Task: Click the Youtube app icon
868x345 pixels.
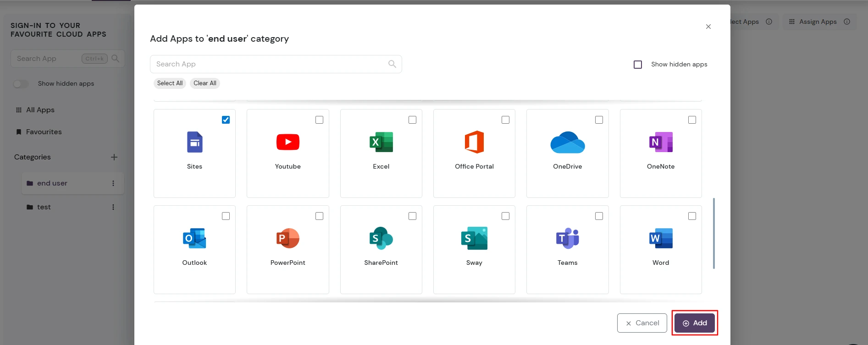Action: [x=287, y=142]
